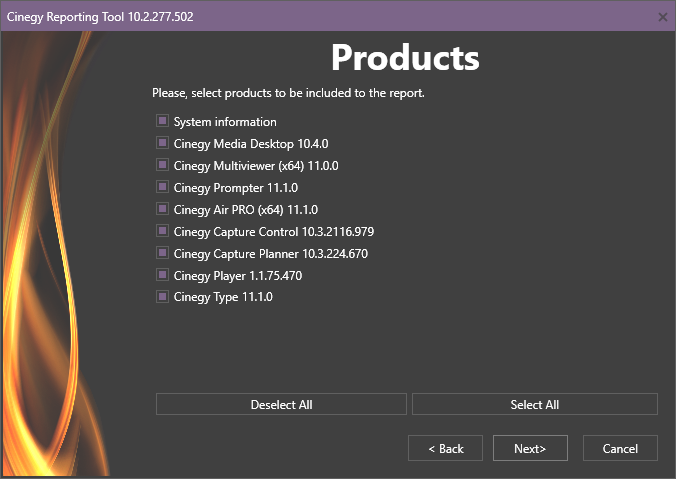The height and width of the screenshot is (479, 676).
Task: Toggle the System information checkbox
Action: tap(163, 121)
